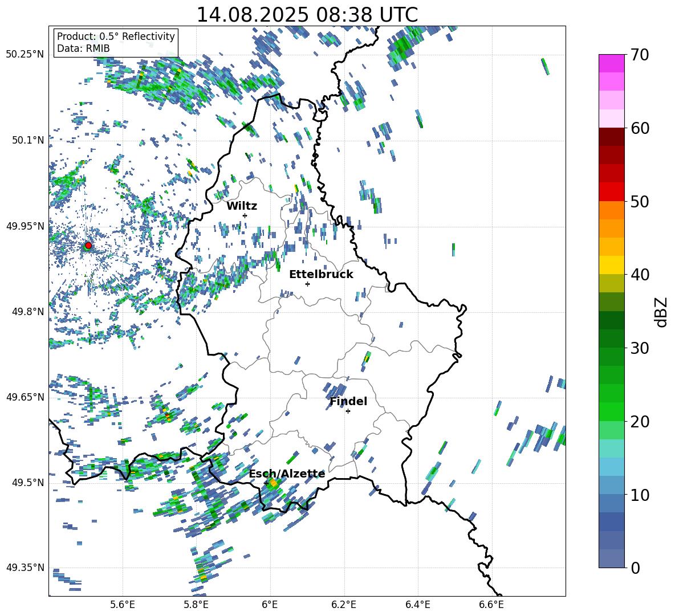Click the latitude label 49.65°N
Screen dimensions: 675x616
(x=25, y=397)
